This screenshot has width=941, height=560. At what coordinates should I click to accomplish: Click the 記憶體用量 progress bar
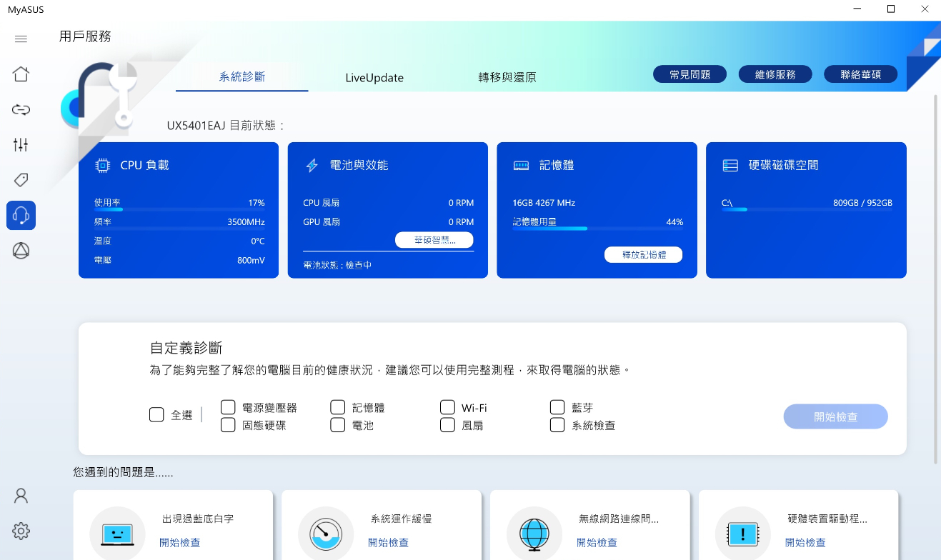(x=598, y=229)
